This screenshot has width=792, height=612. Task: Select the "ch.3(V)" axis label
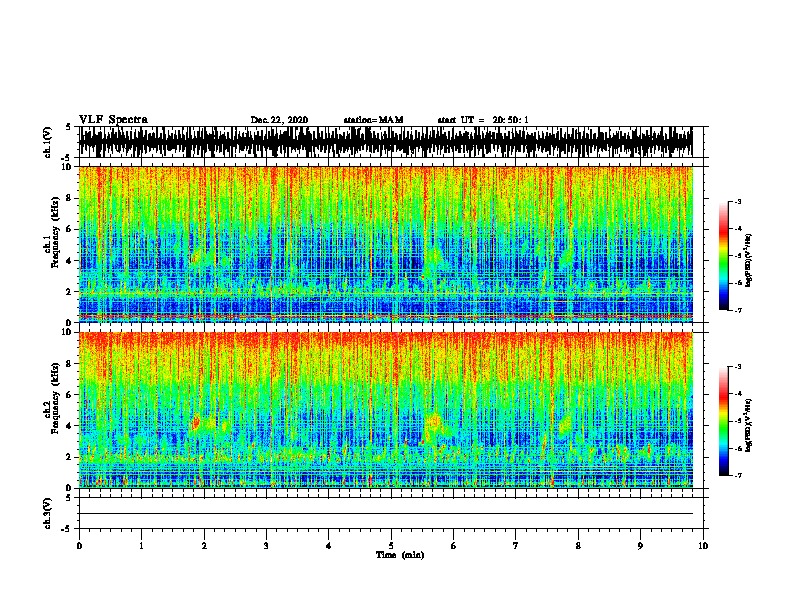pos(48,513)
